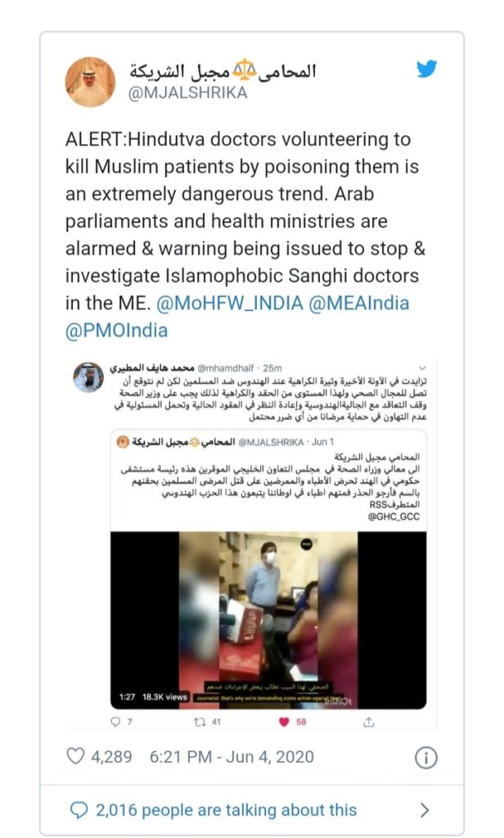Like the tweet with 4,289 likes
Screen dimensions: 504x838
click(75, 756)
